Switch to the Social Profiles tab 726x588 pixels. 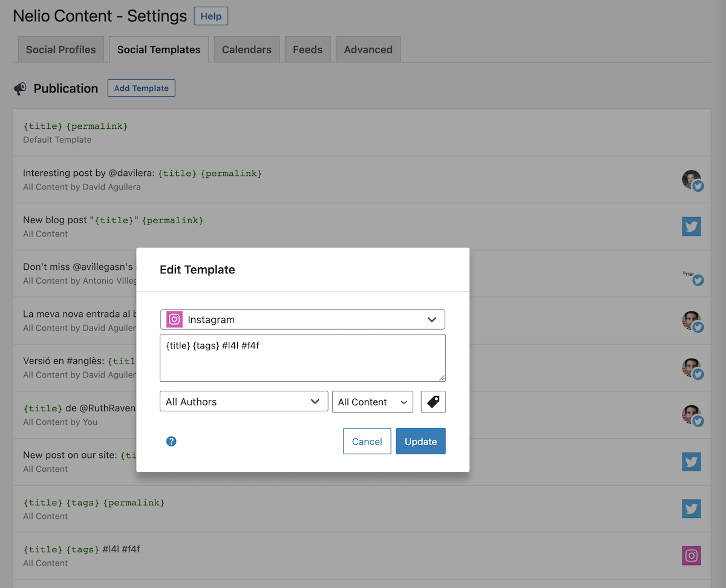[60, 50]
